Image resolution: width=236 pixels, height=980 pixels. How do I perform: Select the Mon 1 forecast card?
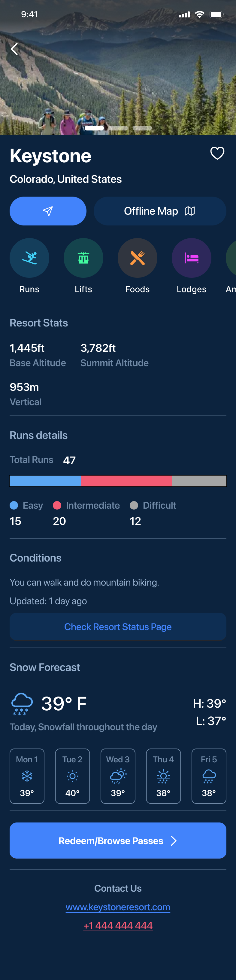point(27,776)
